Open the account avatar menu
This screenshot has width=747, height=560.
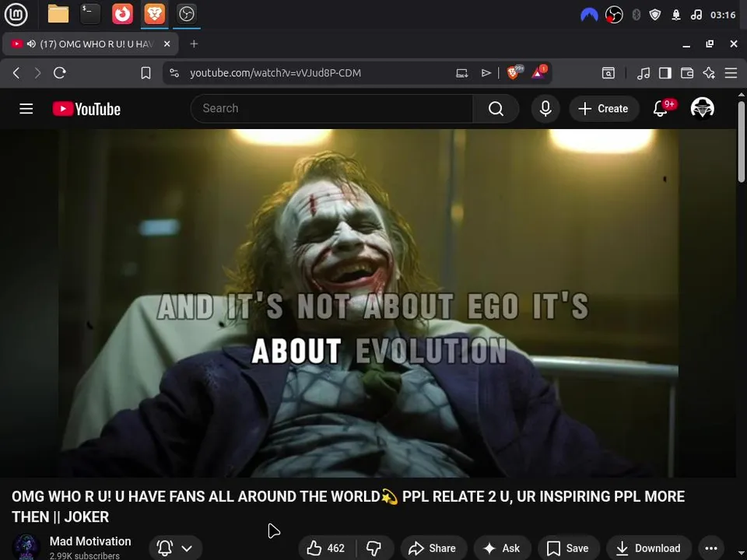coord(702,108)
